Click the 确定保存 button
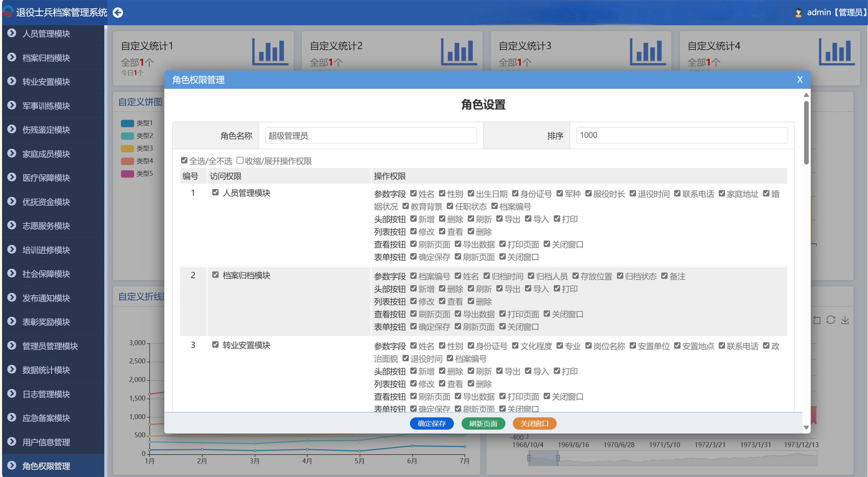868x477 pixels. click(x=431, y=424)
